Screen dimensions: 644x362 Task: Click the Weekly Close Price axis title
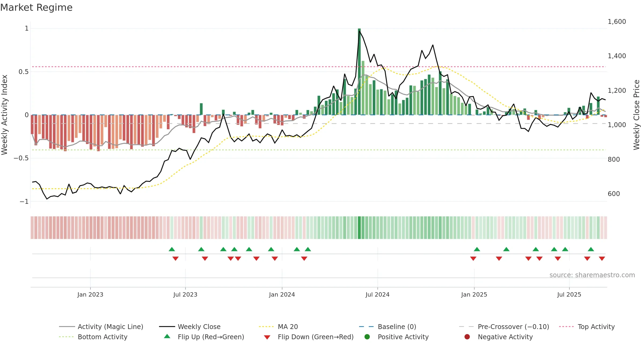click(x=636, y=115)
